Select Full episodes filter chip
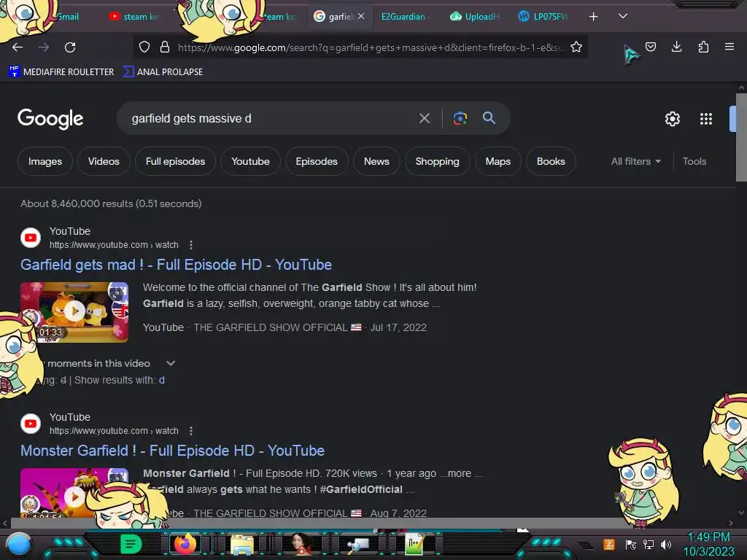747x560 pixels. click(175, 161)
